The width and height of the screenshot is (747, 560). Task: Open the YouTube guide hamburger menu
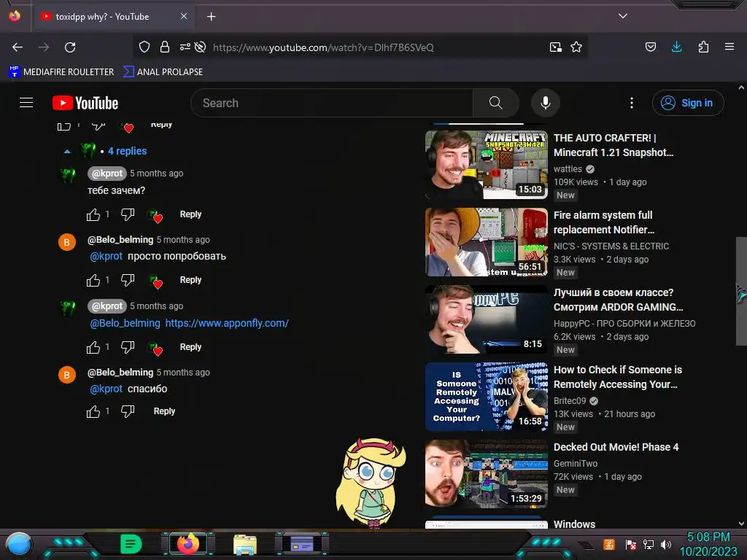[x=26, y=103]
